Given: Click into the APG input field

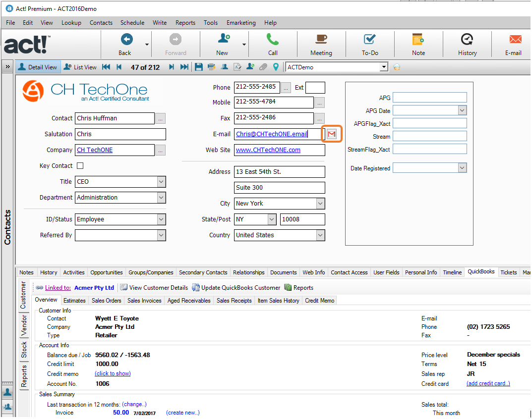Looking at the screenshot, I should (x=430, y=98).
